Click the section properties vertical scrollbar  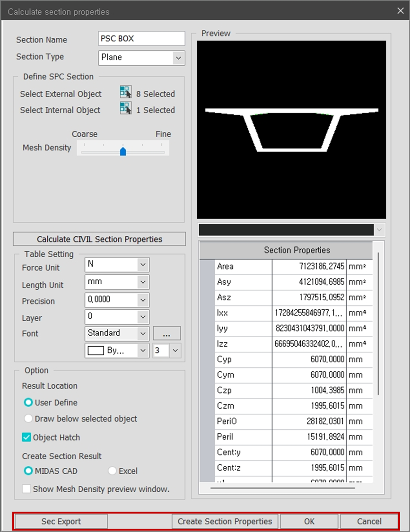(378, 323)
